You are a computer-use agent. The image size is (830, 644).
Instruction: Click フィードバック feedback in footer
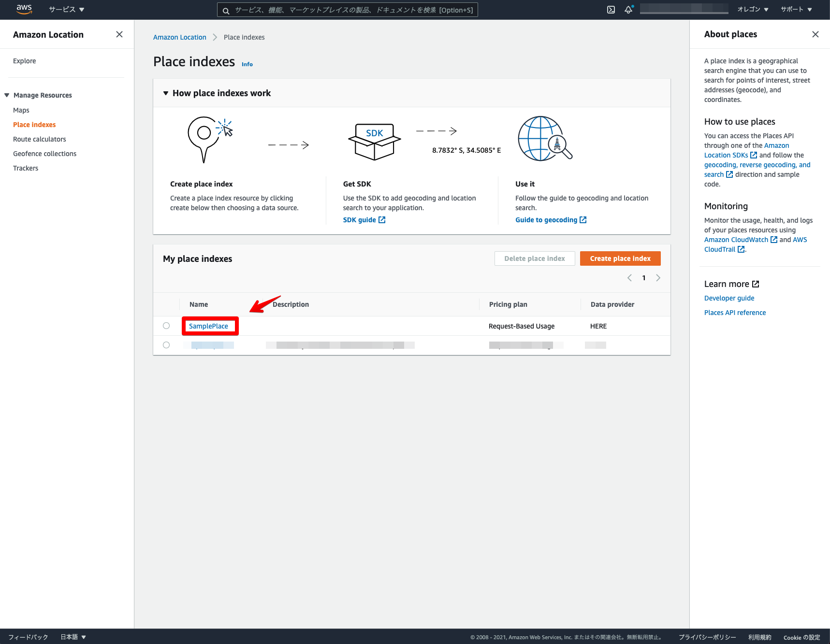(28, 637)
